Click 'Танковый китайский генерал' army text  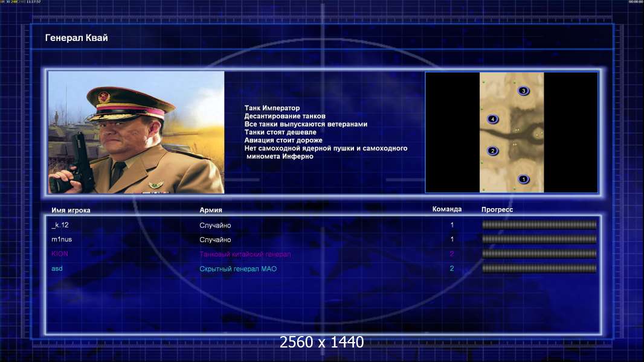[245, 254]
